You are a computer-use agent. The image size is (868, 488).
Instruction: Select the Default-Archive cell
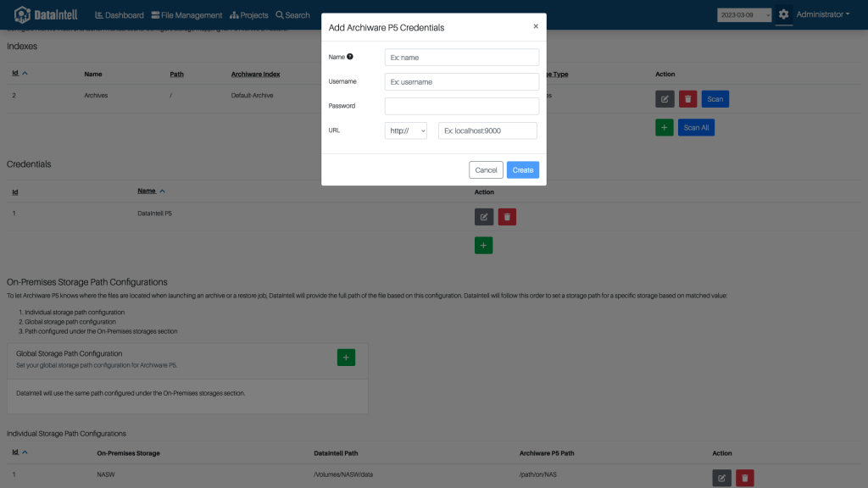(x=252, y=95)
